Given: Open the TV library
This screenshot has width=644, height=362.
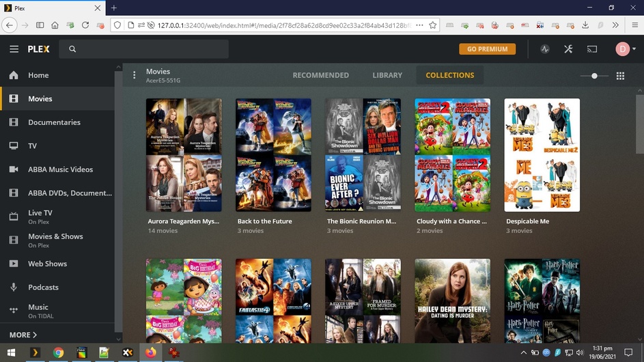Looking at the screenshot, I should click(x=57, y=146).
